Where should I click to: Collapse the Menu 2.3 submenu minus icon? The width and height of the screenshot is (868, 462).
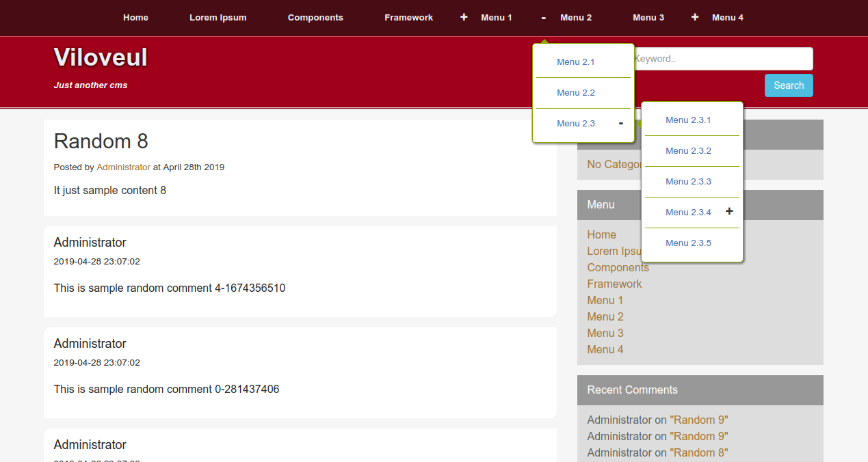pos(620,123)
